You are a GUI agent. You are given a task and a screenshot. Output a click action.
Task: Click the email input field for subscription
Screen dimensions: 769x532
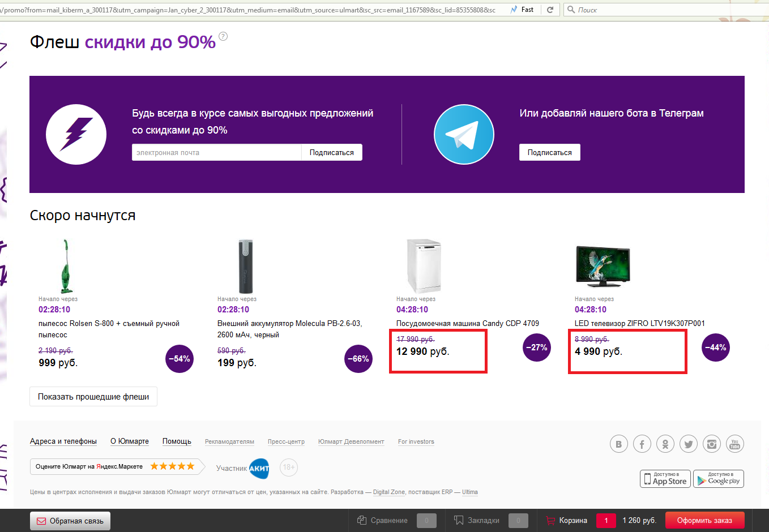click(x=216, y=152)
